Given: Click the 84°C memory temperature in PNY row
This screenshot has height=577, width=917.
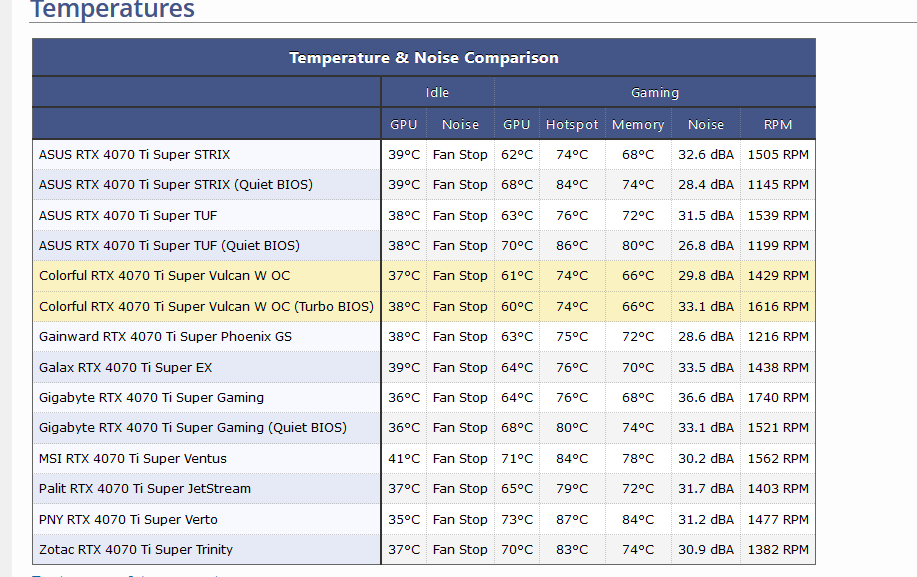Looking at the screenshot, I should coord(638,520).
